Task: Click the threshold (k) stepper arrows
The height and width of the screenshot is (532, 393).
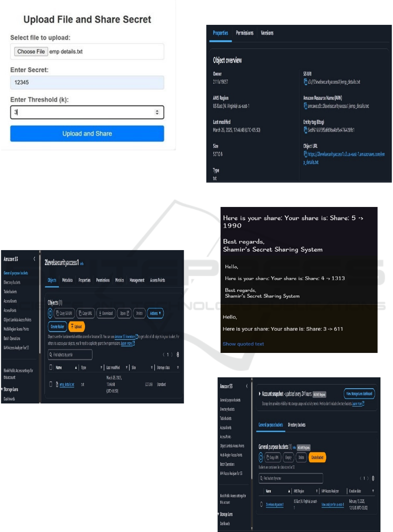Action: tap(157, 112)
